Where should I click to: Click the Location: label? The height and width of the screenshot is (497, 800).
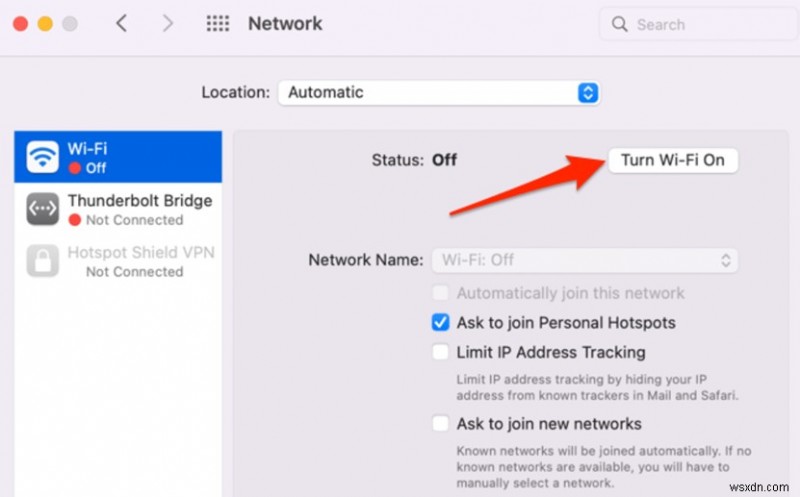235,92
